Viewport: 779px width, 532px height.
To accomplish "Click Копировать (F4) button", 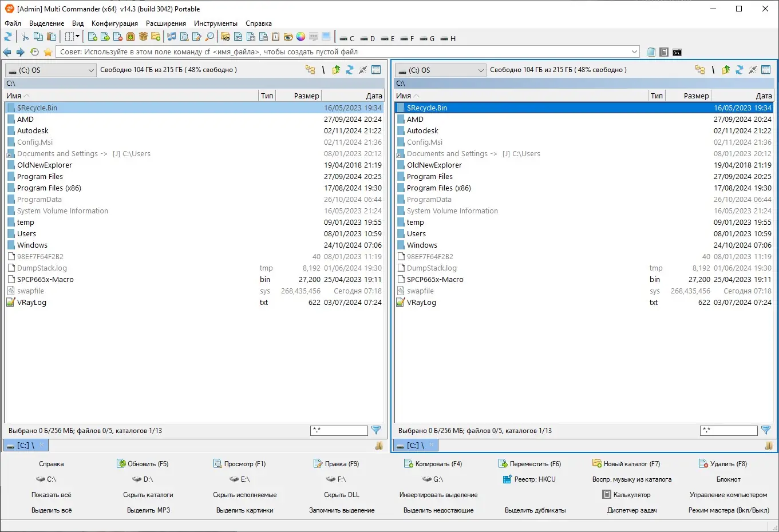I will tap(433, 464).
